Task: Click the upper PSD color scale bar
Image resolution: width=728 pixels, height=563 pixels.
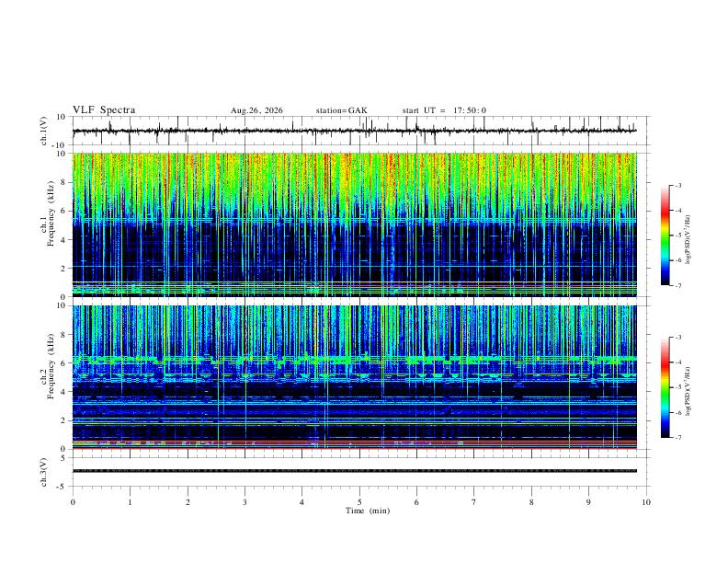Action: coord(665,236)
